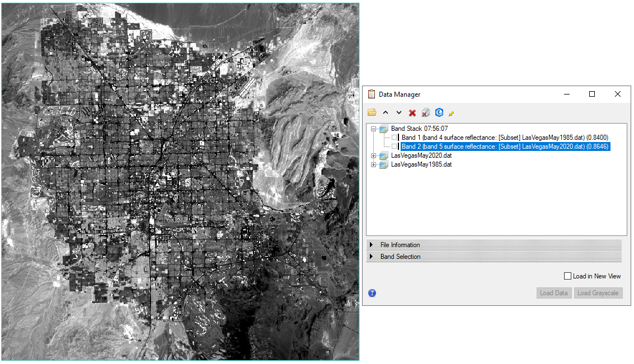Click the Band Stack 07:56:07 raster icon
634x364 pixels.
384,129
